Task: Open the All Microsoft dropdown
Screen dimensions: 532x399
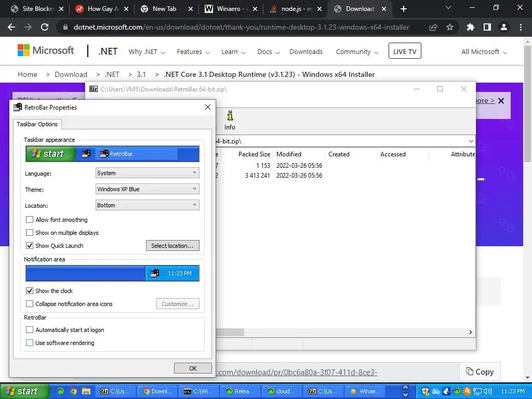Action: [484, 51]
